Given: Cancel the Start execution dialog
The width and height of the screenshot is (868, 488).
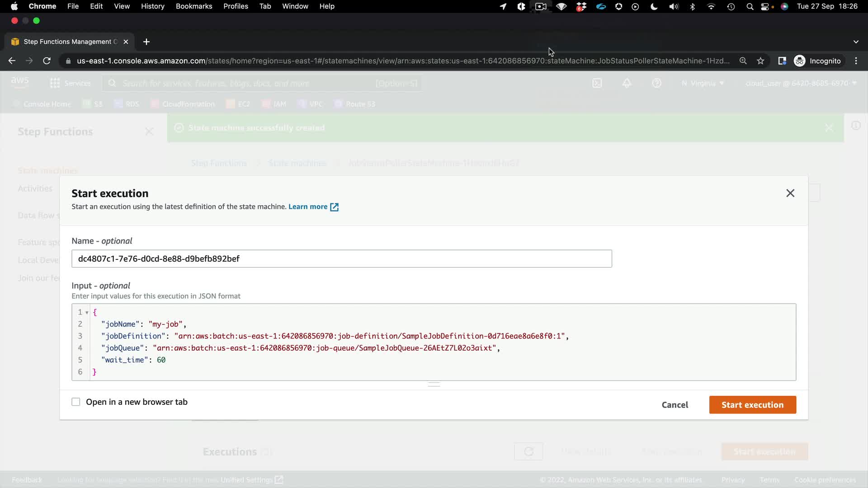Looking at the screenshot, I should pos(675,405).
